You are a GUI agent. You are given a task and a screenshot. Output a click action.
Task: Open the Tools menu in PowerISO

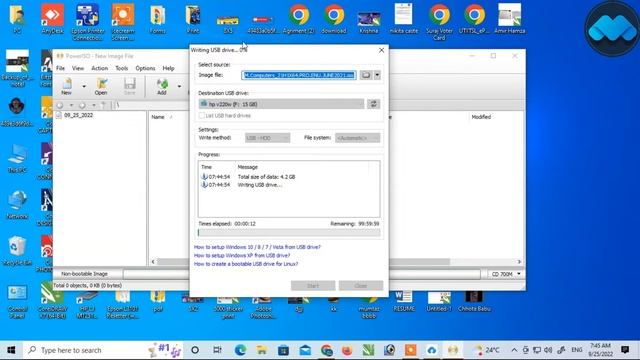[x=122, y=68]
